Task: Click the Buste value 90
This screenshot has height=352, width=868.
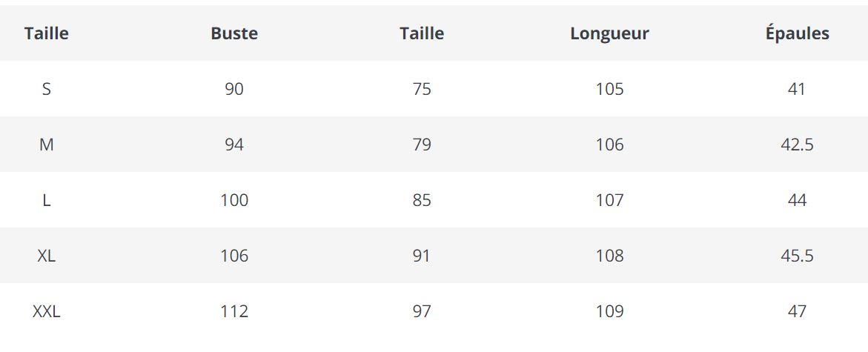Action: [234, 89]
